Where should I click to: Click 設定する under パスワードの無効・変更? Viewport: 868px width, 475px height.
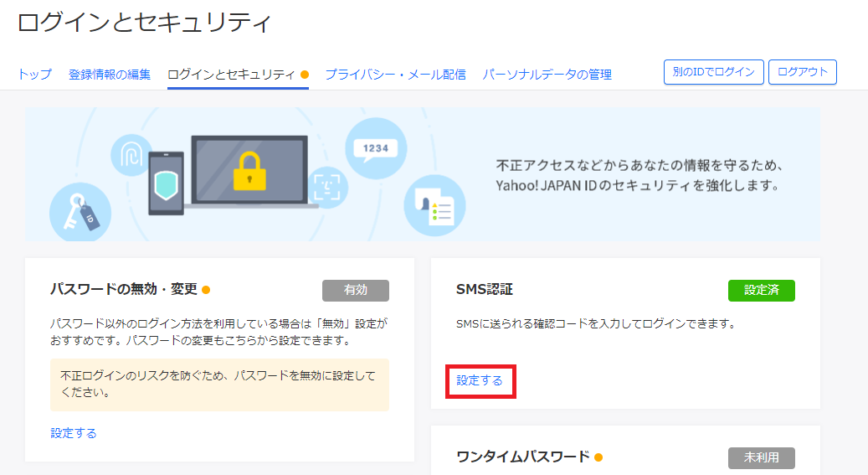tap(74, 433)
